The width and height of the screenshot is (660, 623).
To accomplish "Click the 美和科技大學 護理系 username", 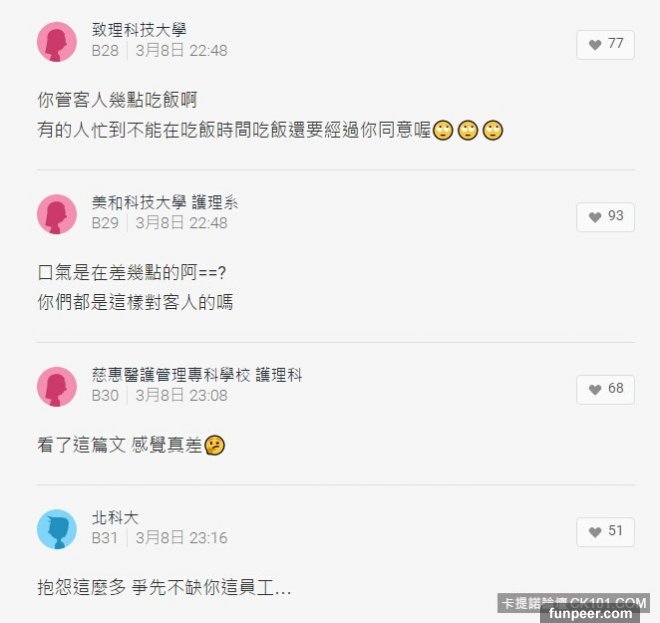I will click(x=165, y=202).
